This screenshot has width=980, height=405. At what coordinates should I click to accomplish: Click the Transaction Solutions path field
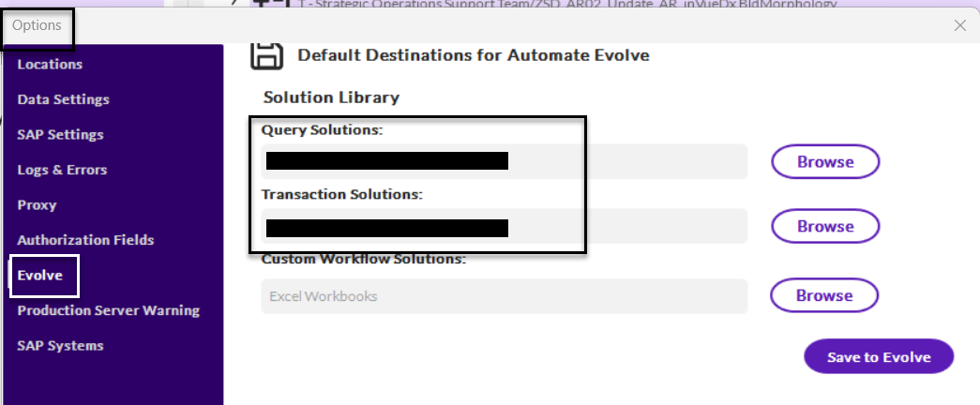[x=505, y=226]
